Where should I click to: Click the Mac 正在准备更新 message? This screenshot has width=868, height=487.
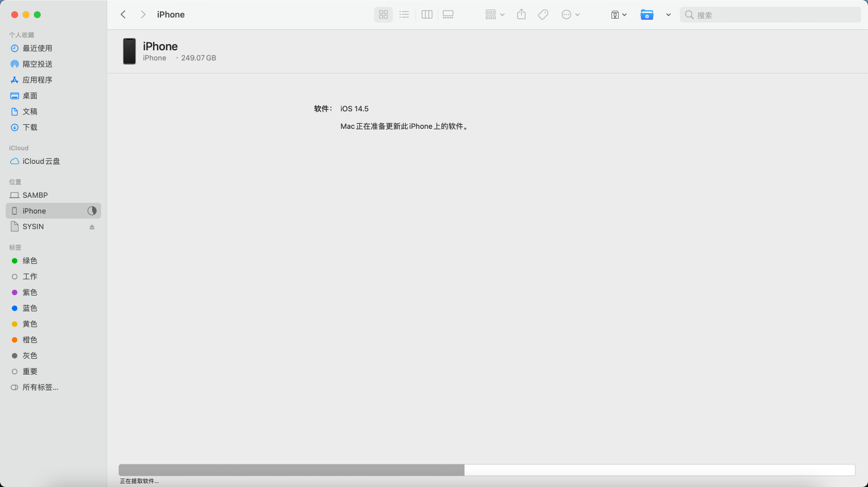click(x=405, y=127)
